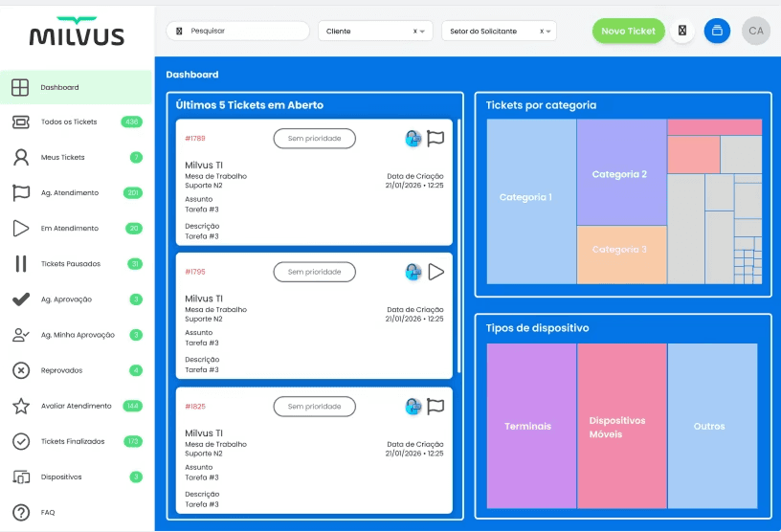This screenshot has width=781, height=532.
Task: Open Em Atendimento menu item
Action: click(76, 228)
